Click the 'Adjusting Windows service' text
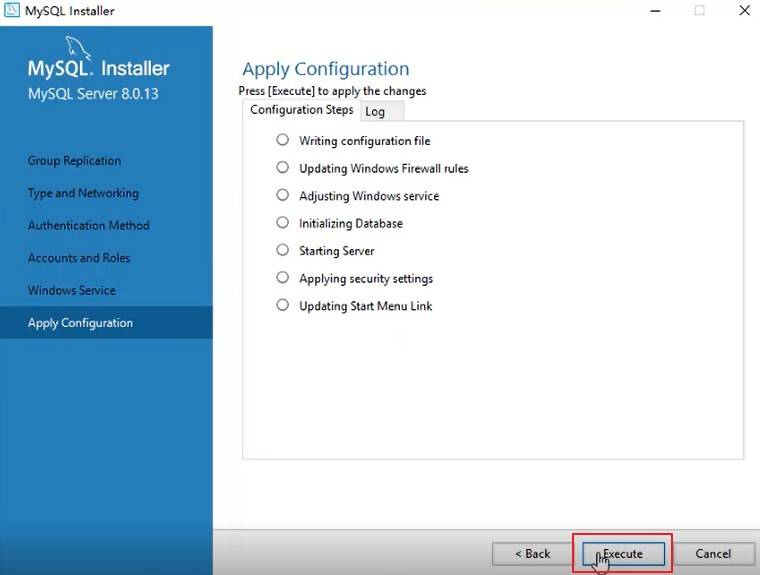The image size is (760, 575). click(369, 196)
